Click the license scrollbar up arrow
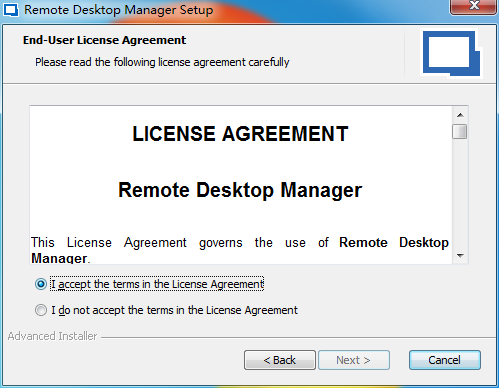This screenshot has width=499, height=388. (x=460, y=115)
